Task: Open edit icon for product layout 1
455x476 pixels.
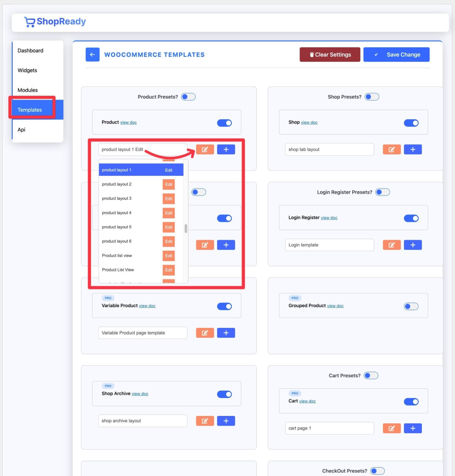Action: tap(205, 149)
